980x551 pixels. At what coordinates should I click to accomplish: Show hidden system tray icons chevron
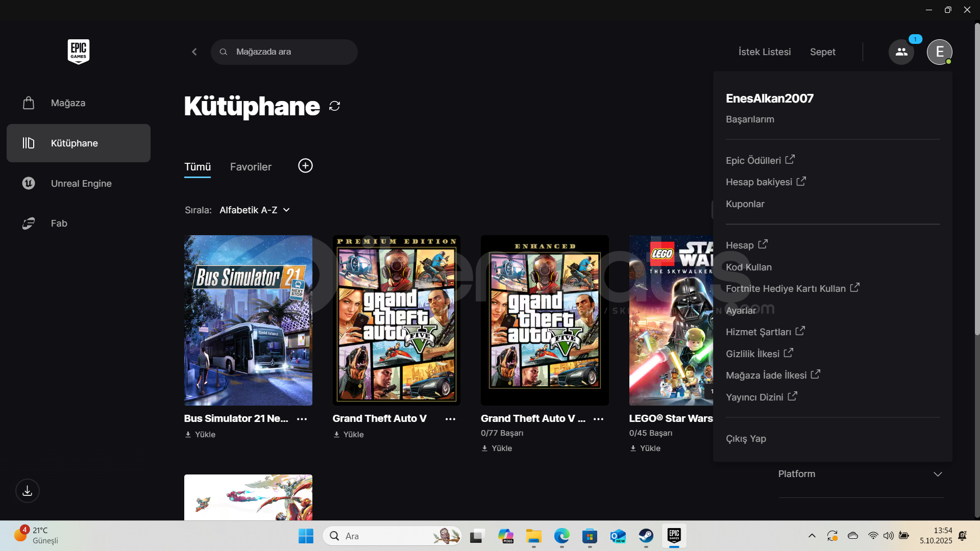point(812,536)
